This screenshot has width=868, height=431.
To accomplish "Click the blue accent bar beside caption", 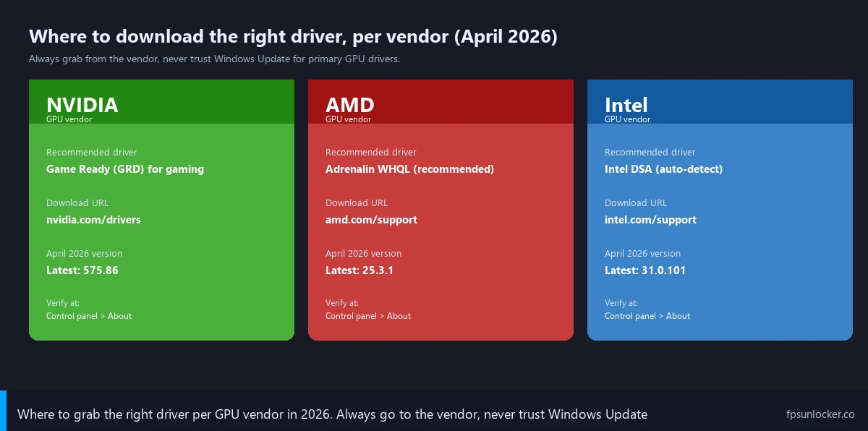I will click(x=3, y=411).
